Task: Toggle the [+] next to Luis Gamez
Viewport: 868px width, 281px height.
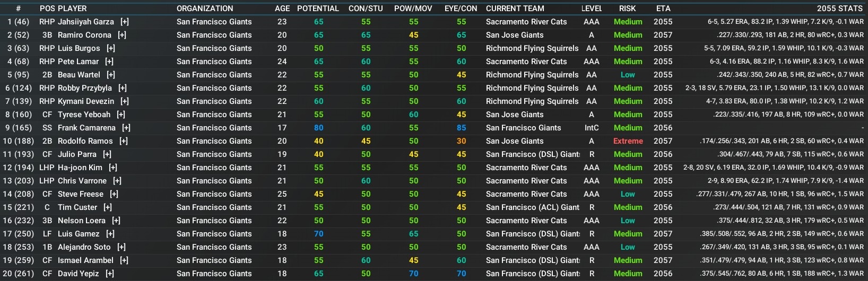Action: tap(110, 234)
